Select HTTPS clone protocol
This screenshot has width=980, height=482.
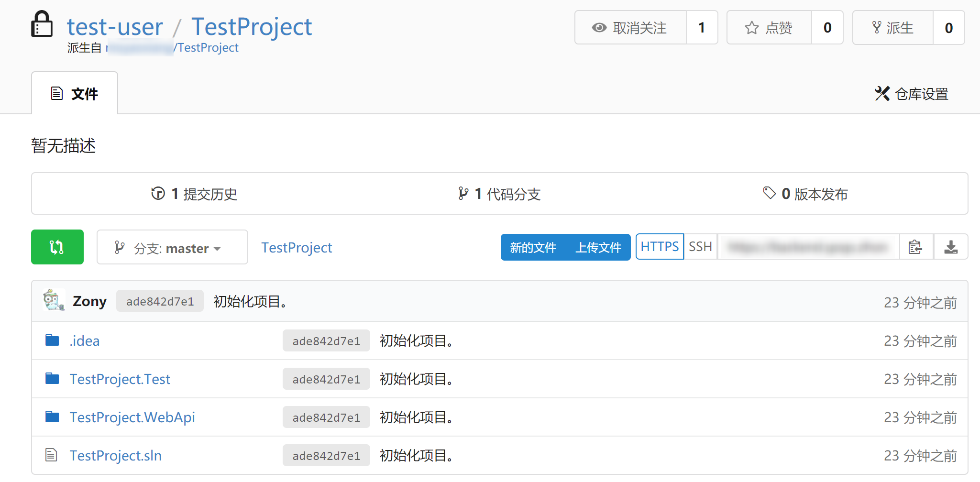click(x=660, y=247)
